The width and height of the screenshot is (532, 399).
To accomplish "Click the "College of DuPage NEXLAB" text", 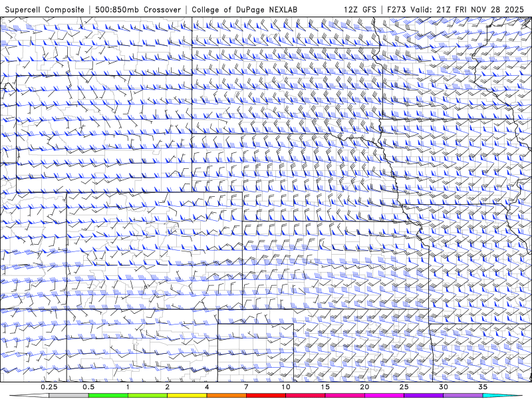I will click(x=244, y=9).
